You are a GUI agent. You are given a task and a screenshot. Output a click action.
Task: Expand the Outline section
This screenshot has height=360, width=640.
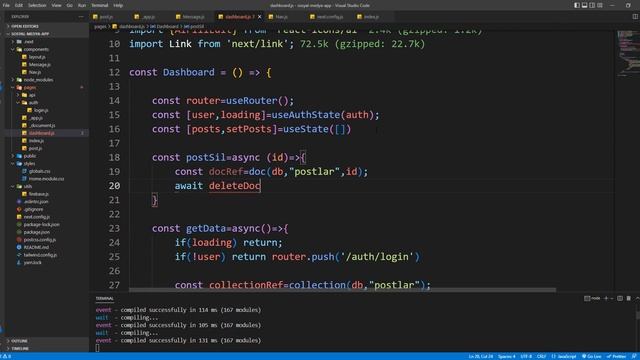(19, 341)
